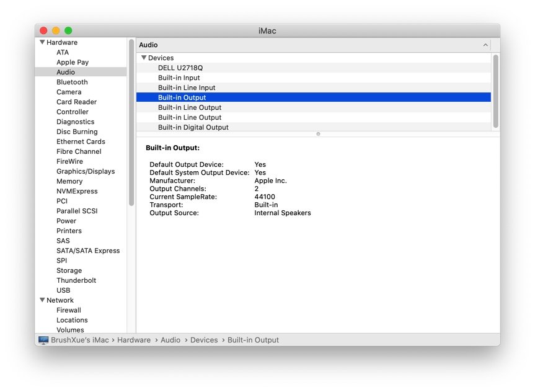Image resolution: width=535 pixels, height=392 pixels.
Task: Open USB hardware information
Action: [x=63, y=290]
